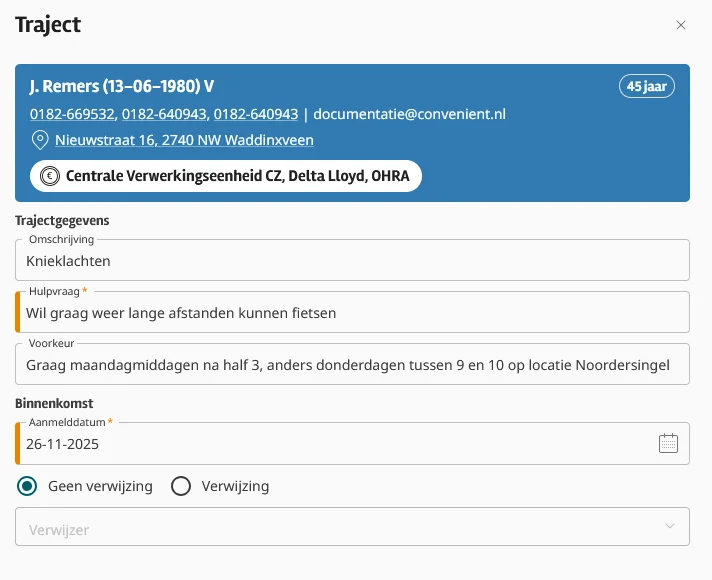Choose the Verwijzing radio option

pyautogui.click(x=181, y=486)
